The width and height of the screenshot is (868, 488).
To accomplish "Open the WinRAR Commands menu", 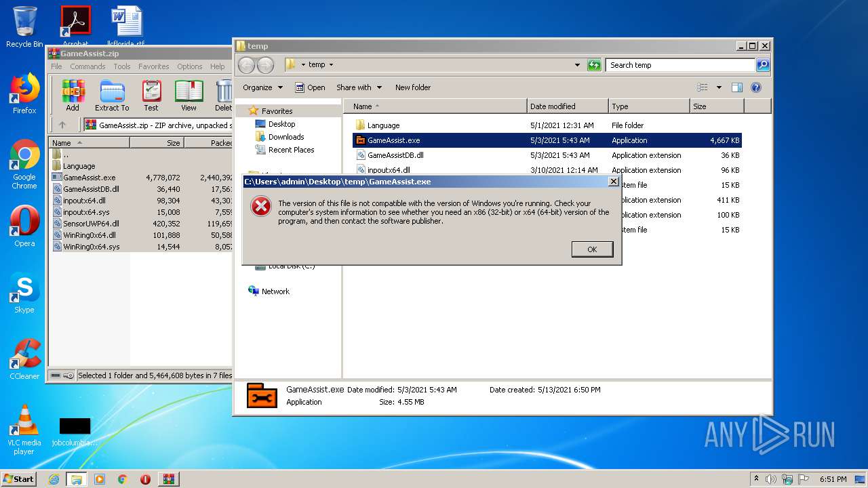I will point(87,66).
